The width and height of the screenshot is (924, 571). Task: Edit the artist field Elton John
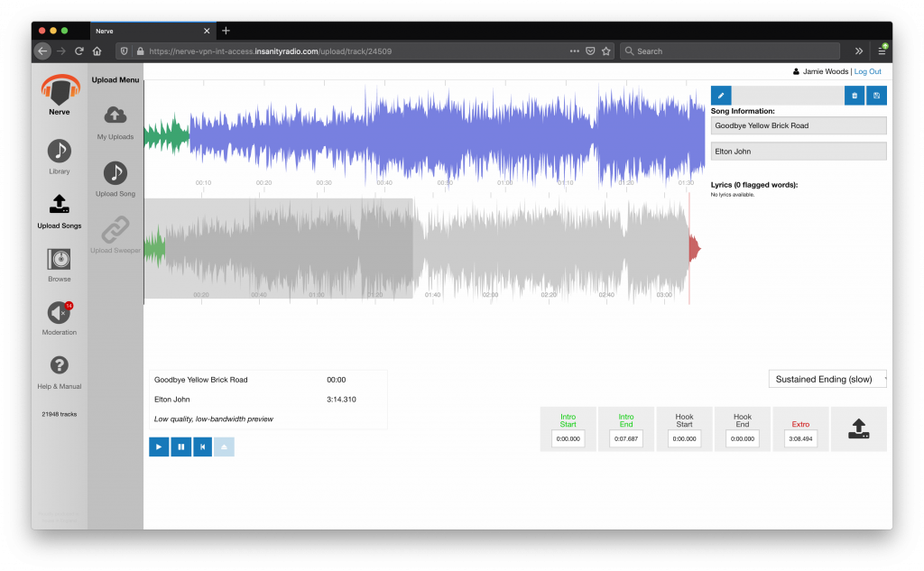click(799, 152)
